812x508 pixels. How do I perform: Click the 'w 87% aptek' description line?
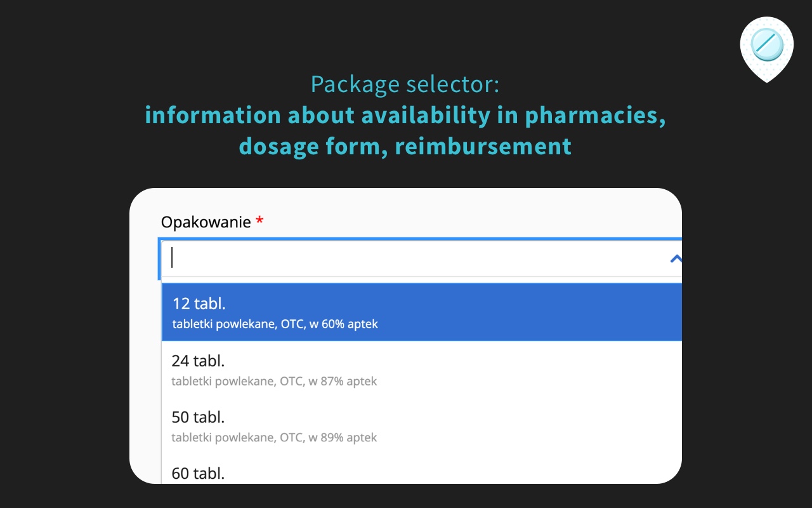343,381
